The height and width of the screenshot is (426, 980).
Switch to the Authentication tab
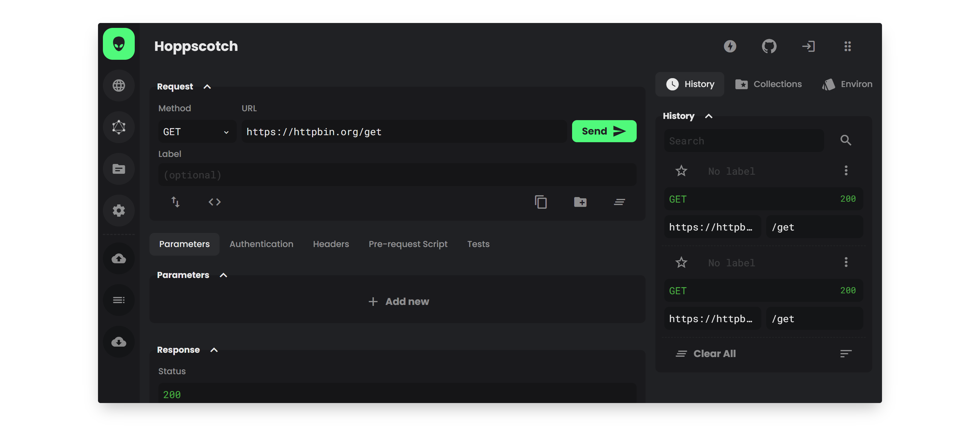tap(261, 244)
